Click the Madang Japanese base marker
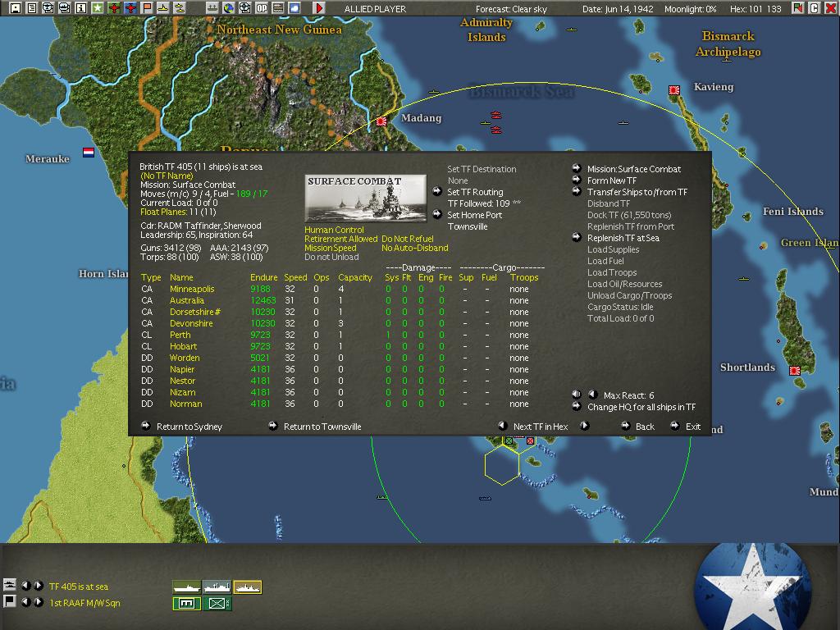This screenshot has height=630, width=840. (x=381, y=121)
